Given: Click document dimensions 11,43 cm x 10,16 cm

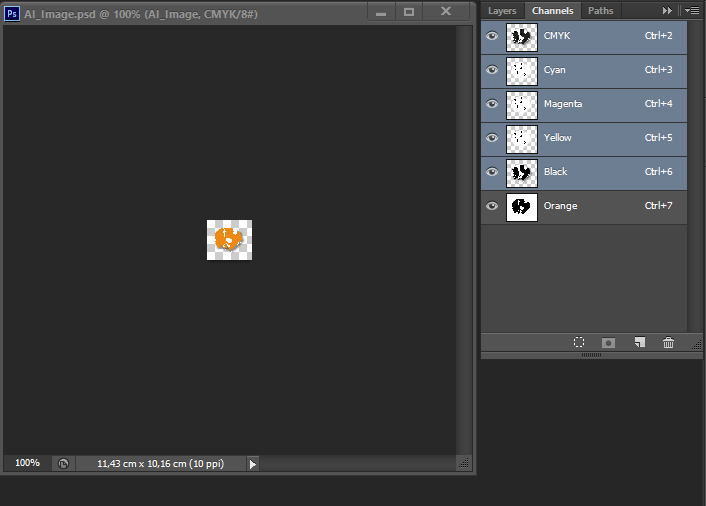Looking at the screenshot, I should (160, 464).
